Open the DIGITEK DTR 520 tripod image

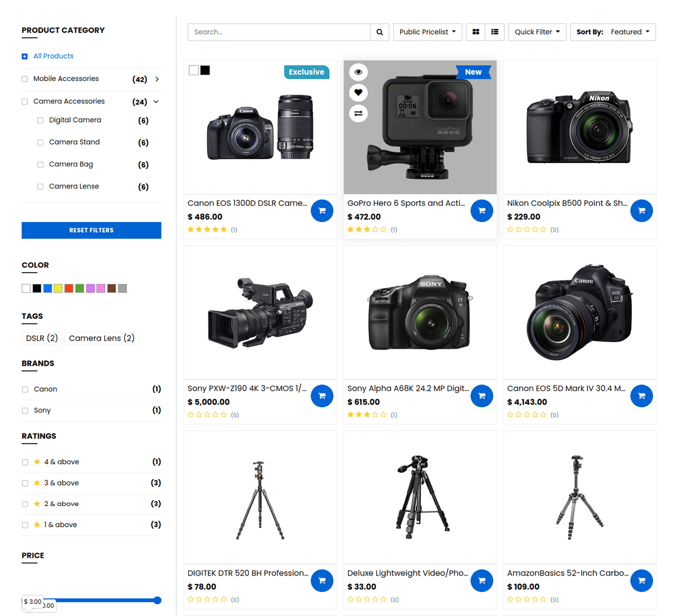click(260, 497)
